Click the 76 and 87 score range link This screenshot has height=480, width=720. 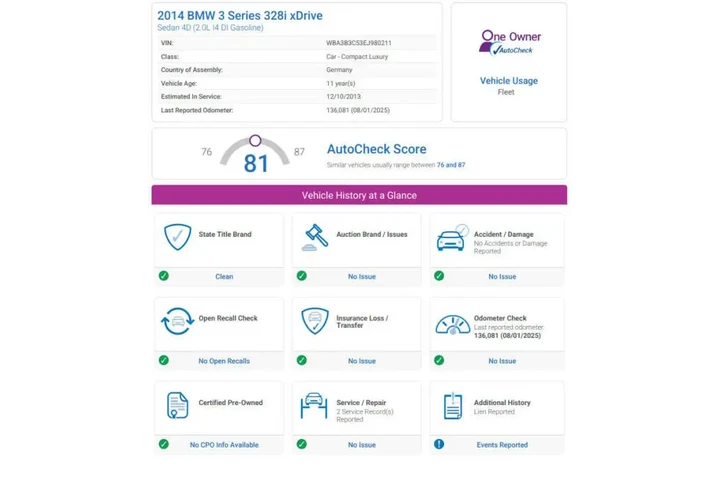[451, 165]
